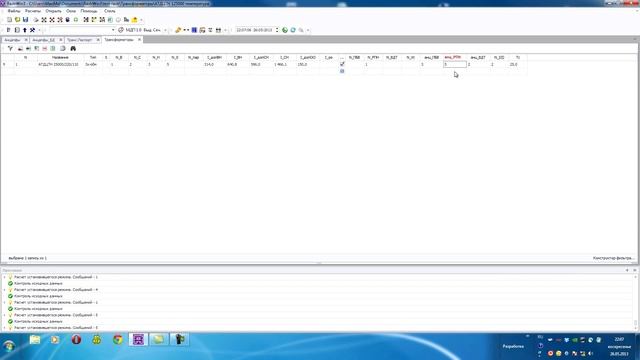The width and height of the screenshot is (640, 360).
Task: Open the Открыть menu
Action: [x=53, y=11]
